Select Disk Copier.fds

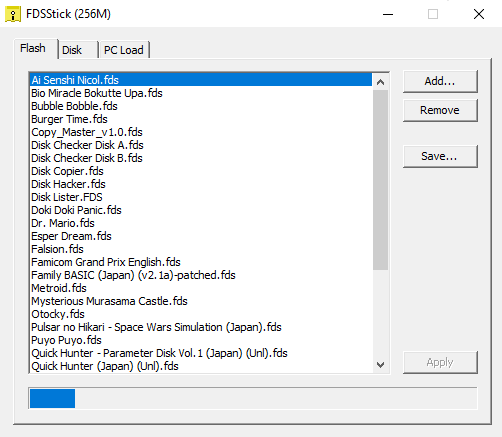pyautogui.click(x=201, y=171)
